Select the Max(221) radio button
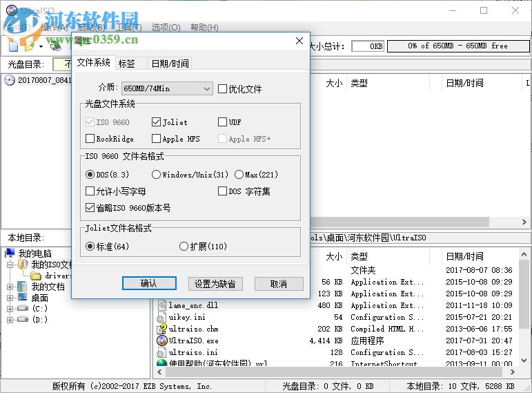The image size is (532, 393). click(239, 175)
